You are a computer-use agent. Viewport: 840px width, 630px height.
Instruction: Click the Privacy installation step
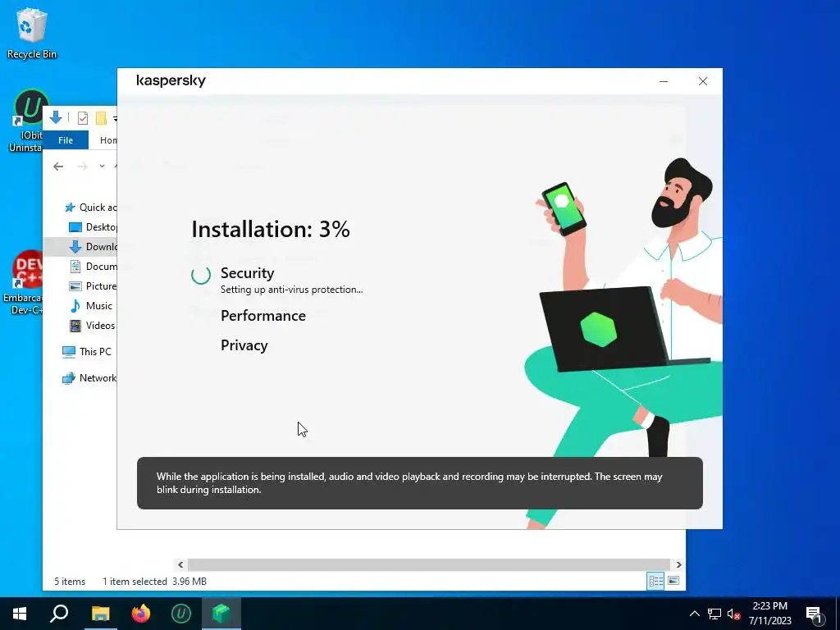[x=244, y=345]
